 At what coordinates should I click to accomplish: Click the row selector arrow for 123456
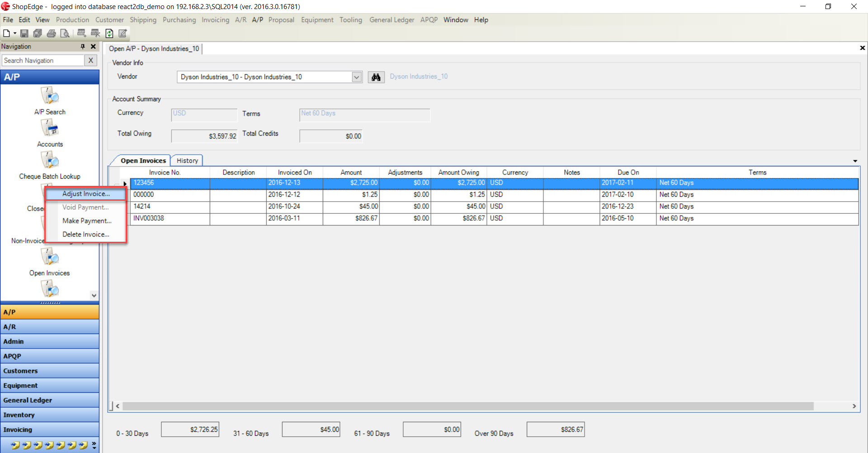[125, 184]
